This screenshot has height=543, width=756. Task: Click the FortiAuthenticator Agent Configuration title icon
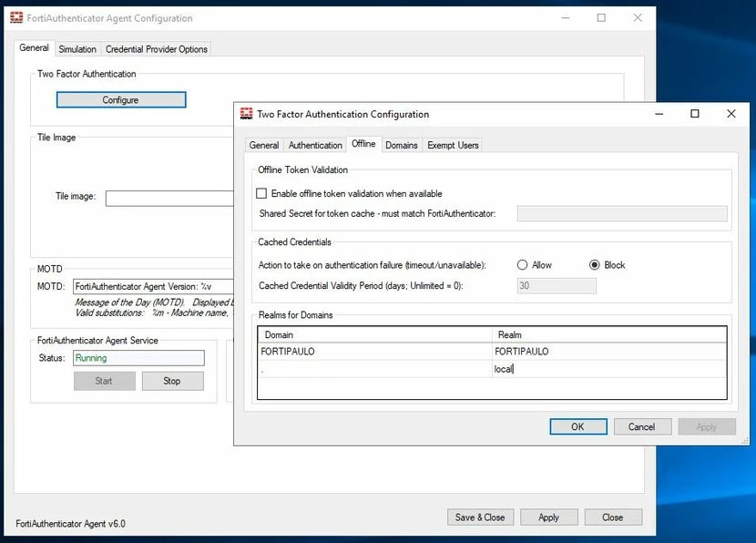[x=16, y=18]
